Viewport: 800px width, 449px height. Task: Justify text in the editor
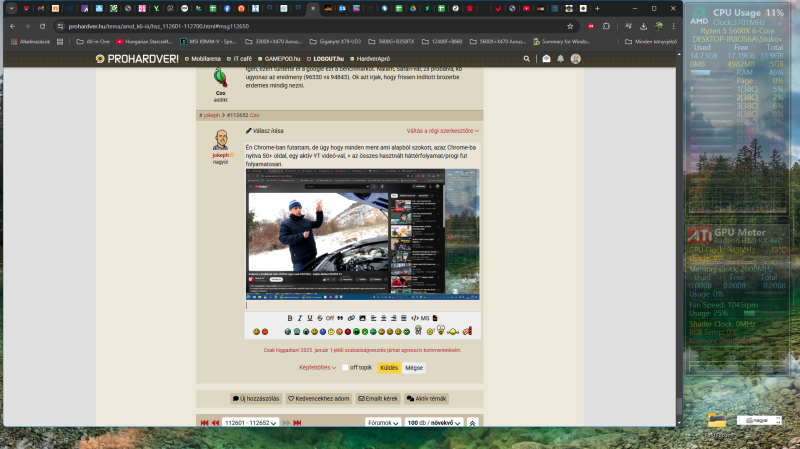point(404,318)
